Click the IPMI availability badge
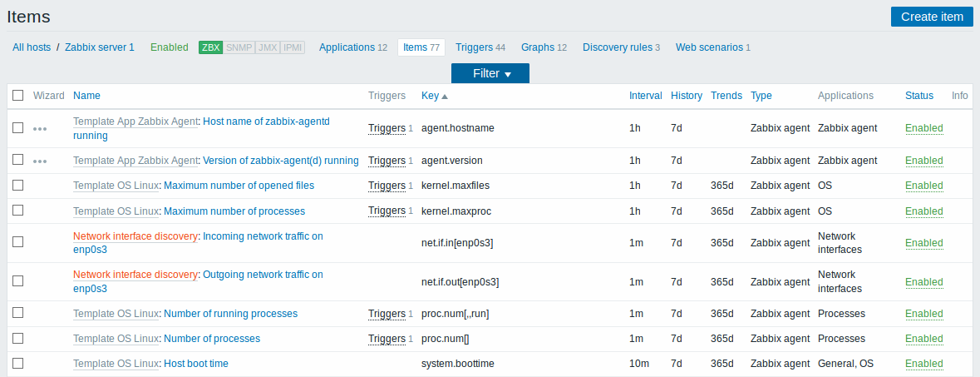980x377 pixels. coord(293,47)
